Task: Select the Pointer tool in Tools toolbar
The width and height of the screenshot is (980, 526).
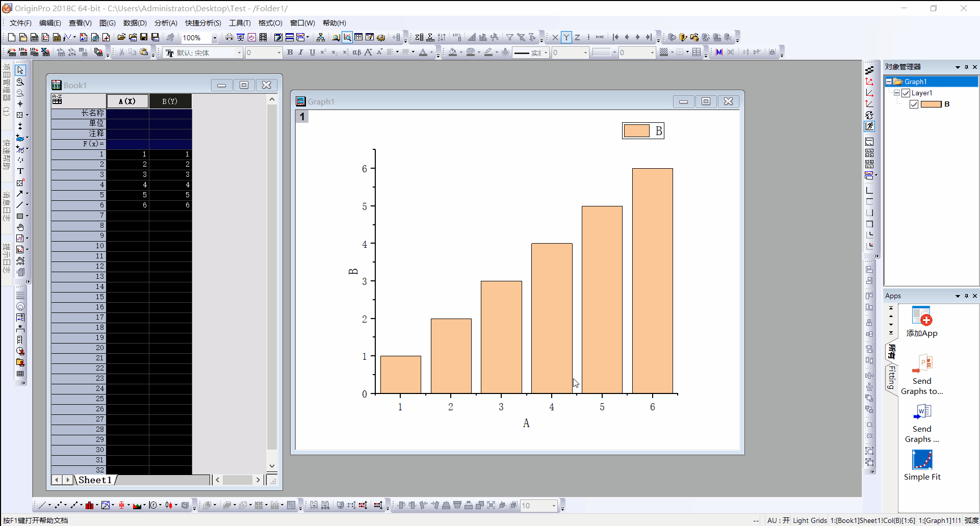Action: [x=20, y=70]
